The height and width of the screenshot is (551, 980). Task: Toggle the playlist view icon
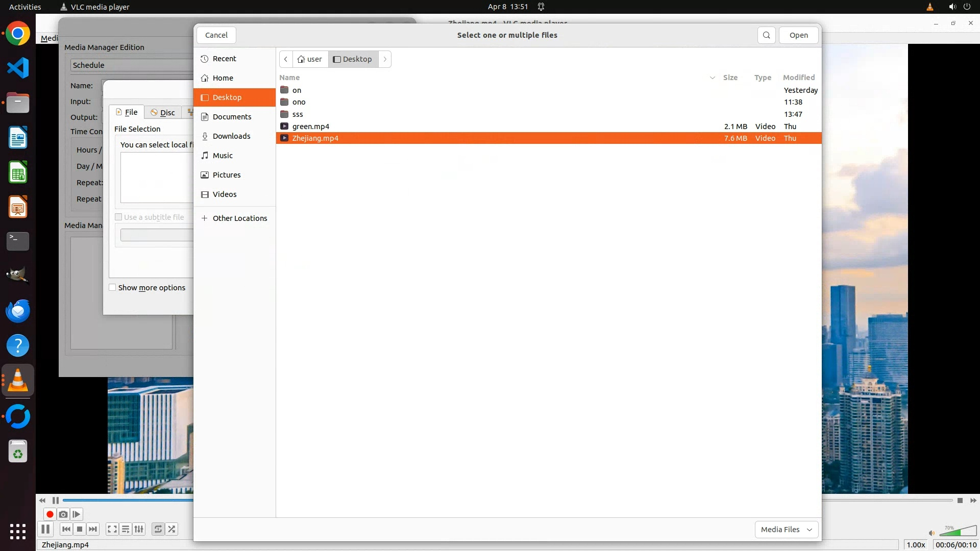(x=126, y=529)
